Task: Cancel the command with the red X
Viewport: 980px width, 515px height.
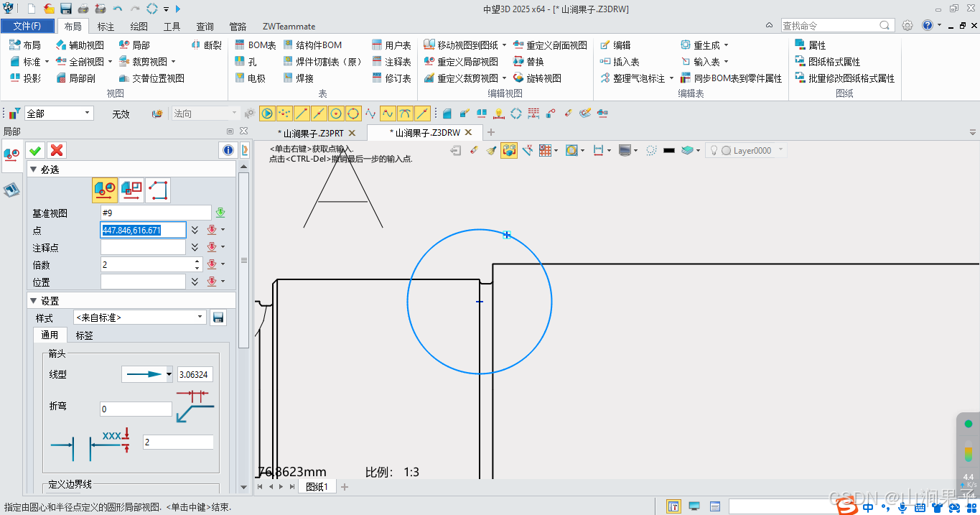Action: coord(57,150)
